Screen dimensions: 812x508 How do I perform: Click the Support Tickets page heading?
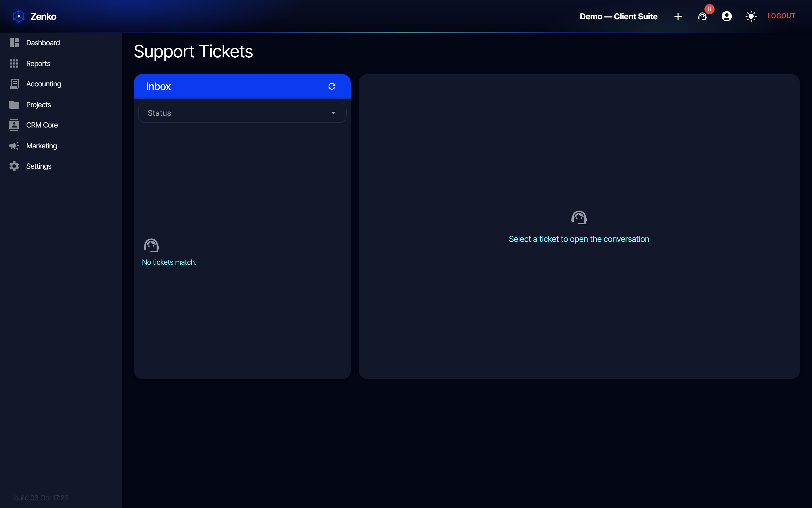tap(193, 51)
